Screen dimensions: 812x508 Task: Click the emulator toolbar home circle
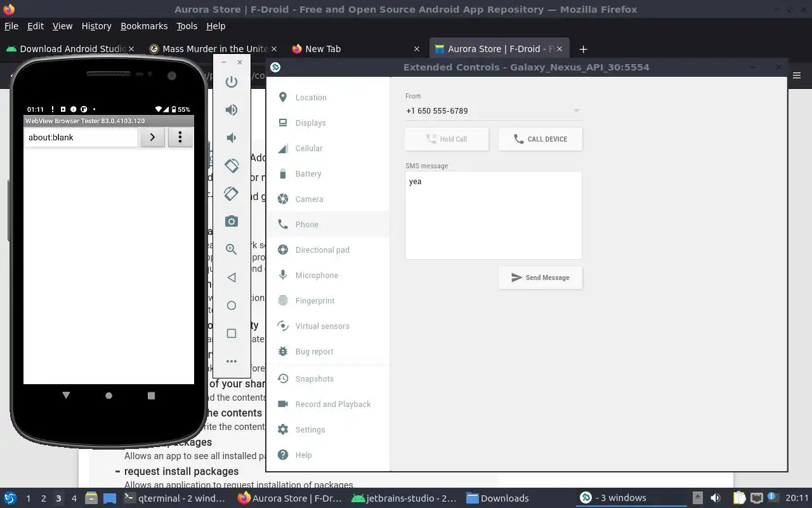click(232, 305)
